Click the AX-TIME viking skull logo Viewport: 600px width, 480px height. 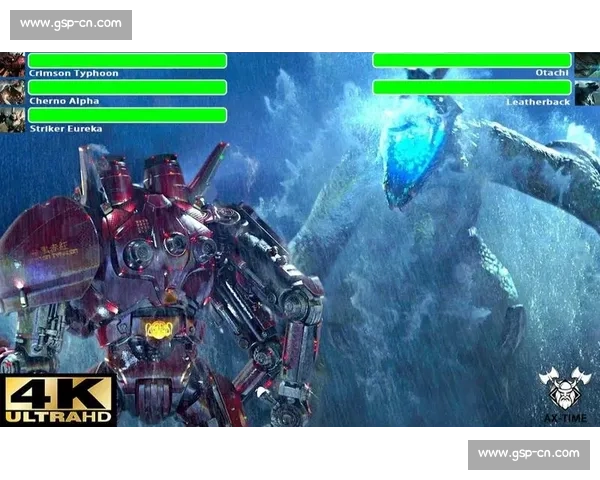click(565, 393)
